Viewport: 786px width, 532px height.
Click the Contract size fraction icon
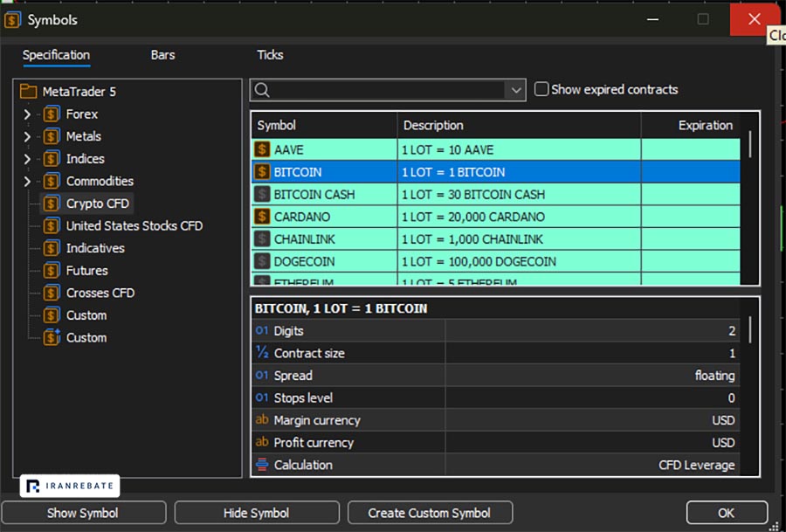pyautogui.click(x=262, y=353)
